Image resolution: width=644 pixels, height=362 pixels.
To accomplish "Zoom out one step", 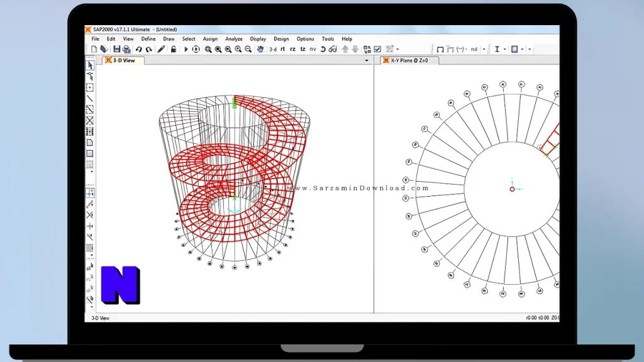I will 248,49.
